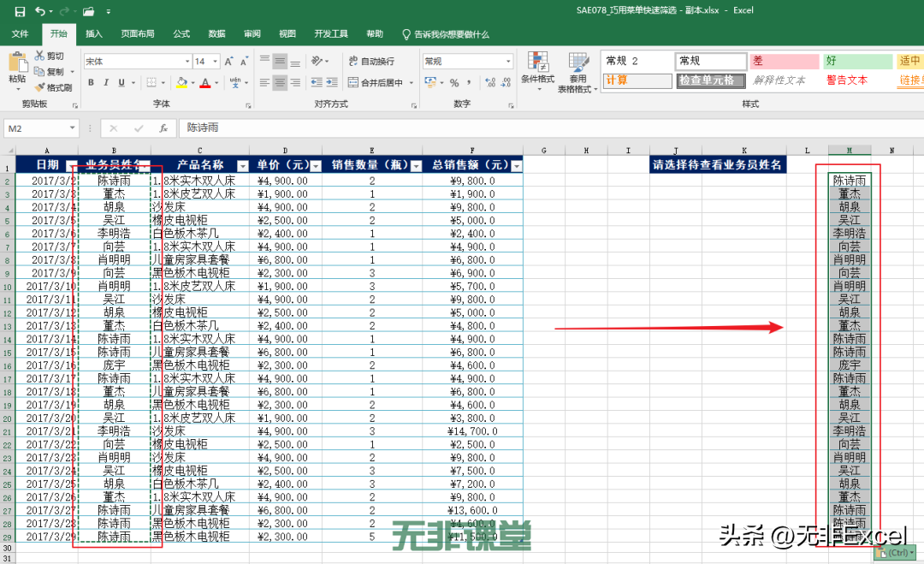Open the font size 14 dropdown

pos(215,62)
